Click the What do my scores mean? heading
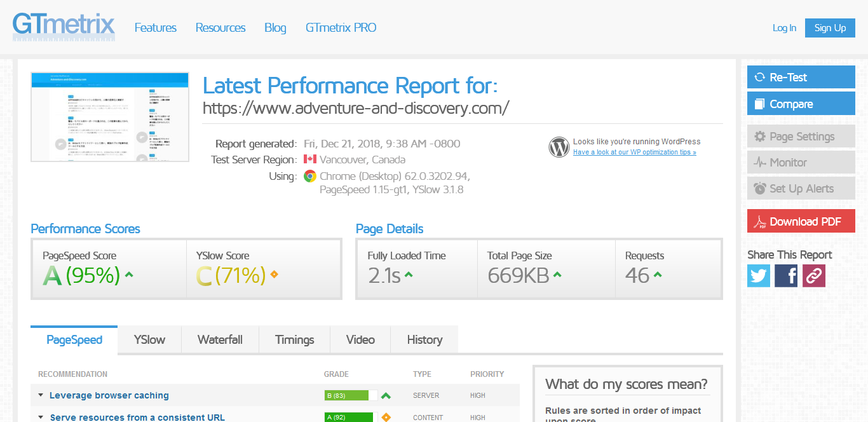The width and height of the screenshot is (868, 422). [x=626, y=384]
